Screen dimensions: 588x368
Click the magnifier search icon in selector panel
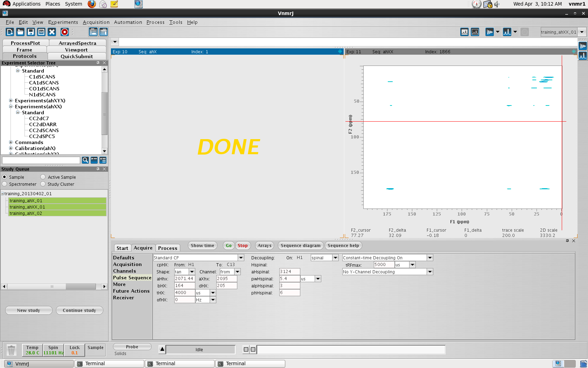coord(85,160)
